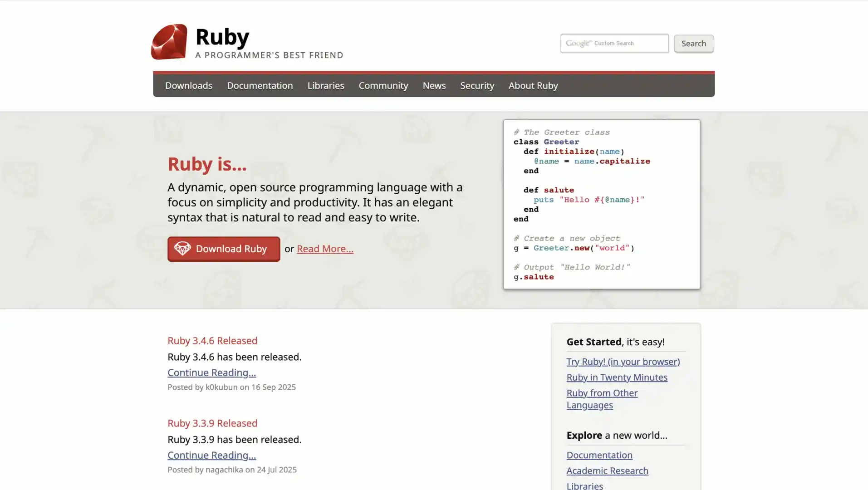Click the 'puts "Hello #{@name}!"' code line
Screen dimensions: 868x490
coord(589,200)
